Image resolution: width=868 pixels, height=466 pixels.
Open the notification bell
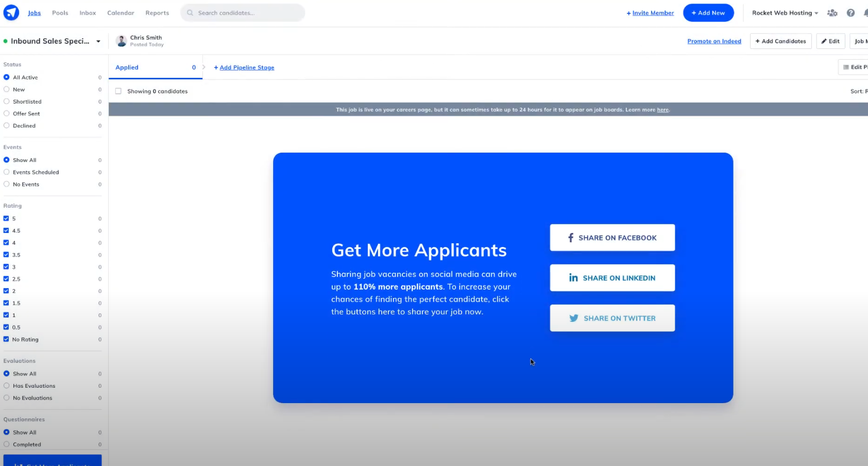click(866, 12)
